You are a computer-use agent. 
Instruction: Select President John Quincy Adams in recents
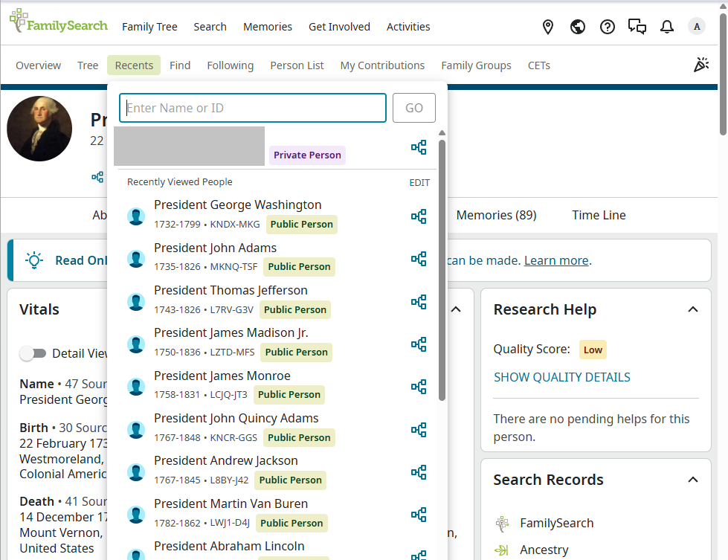click(236, 419)
